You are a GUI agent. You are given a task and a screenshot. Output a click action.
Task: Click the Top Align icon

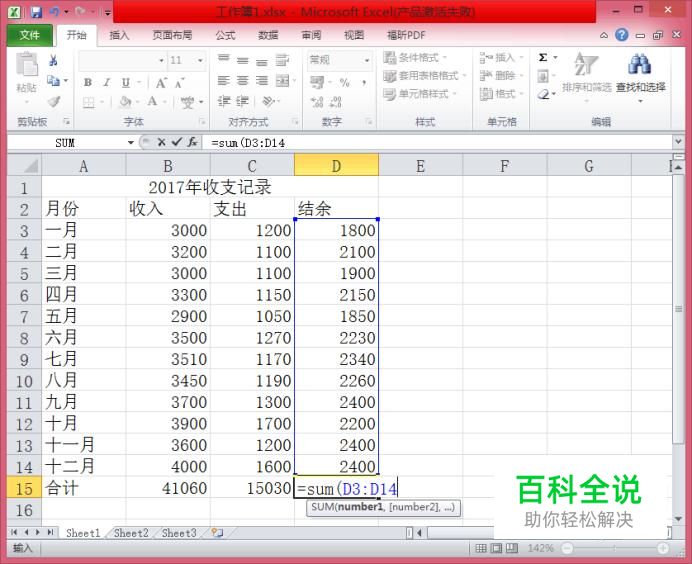[x=224, y=59]
